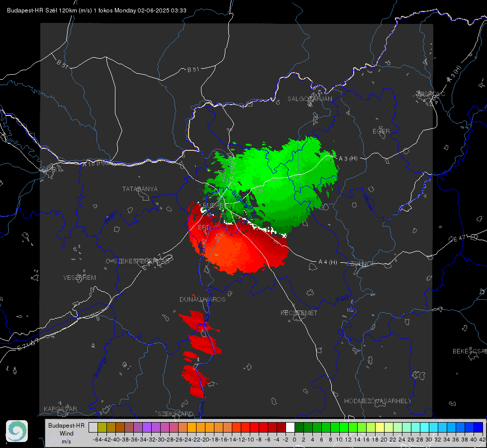The height and width of the screenshot is (448, 487).
Task: Click the horizontal 'A 3 (H)' label near Eger
Action: tap(348, 159)
